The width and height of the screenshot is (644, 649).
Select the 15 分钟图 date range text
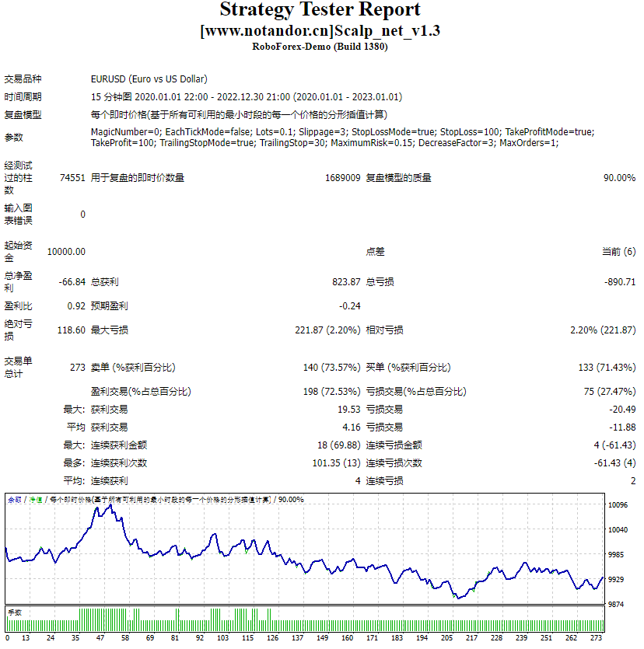tap(247, 97)
